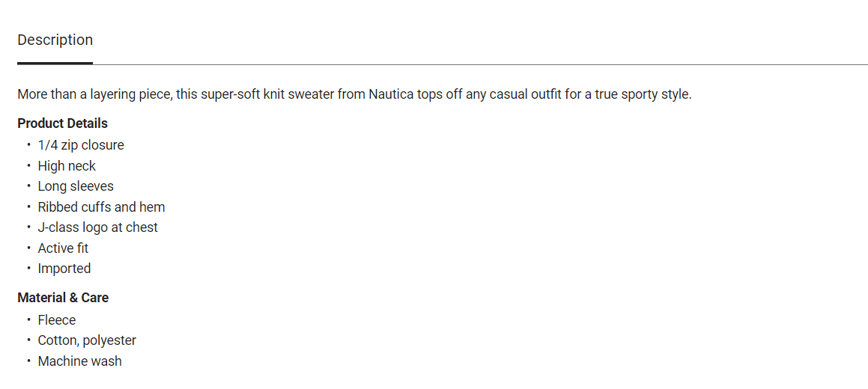Screen dimensions: 868x389
Task: Click "Ribbed cuffs and hem" item
Action: (x=101, y=207)
